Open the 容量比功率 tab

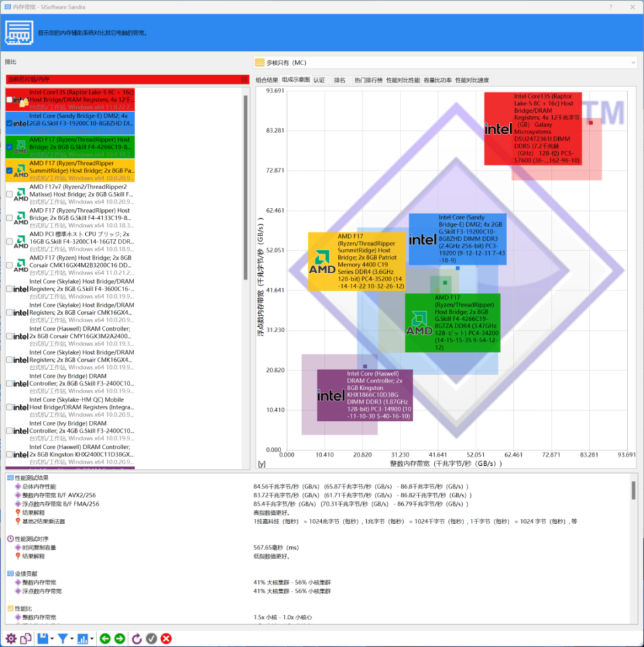click(x=437, y=80)
